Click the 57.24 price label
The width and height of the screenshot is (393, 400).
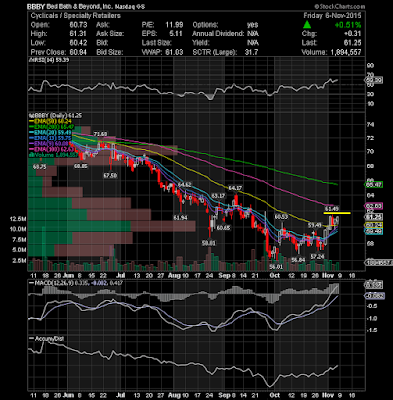[317, 256]
